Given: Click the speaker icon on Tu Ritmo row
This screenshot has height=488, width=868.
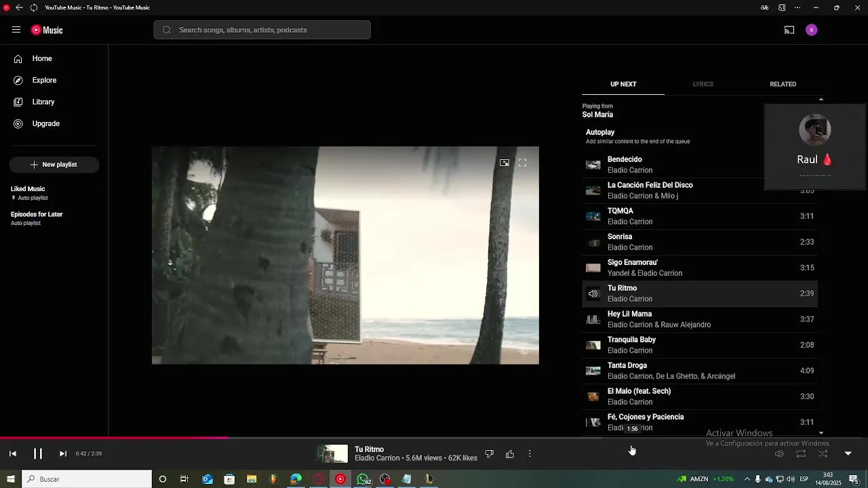Looking at the screenshot, I should click(593, 293).
